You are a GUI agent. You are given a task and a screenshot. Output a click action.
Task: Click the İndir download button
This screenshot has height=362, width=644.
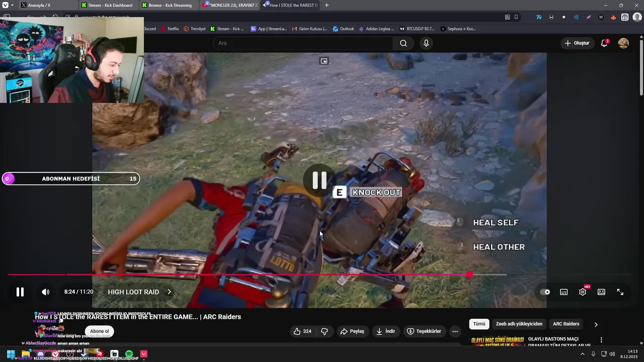coord(385,331)
